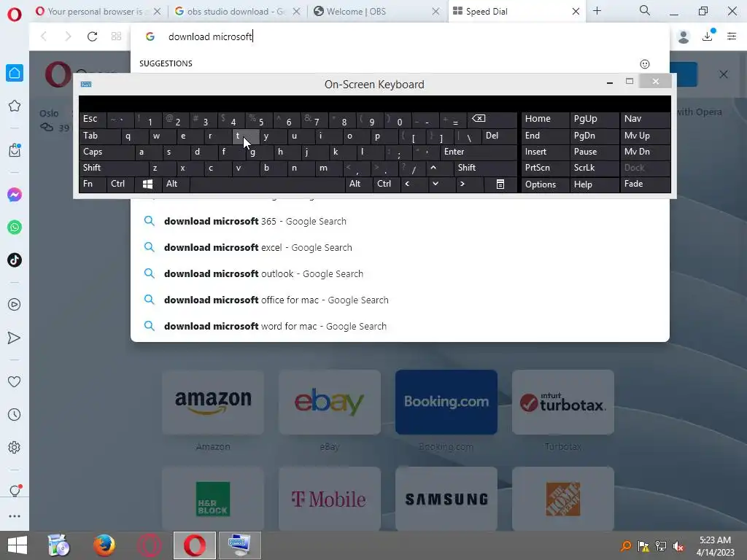This screenshot has height=560, width=747.
Task: Open Easy Setup menu icon
Action: point(732,36)
